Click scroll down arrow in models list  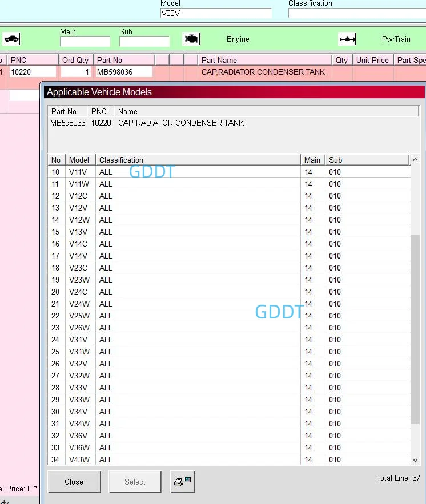click(x=415, y=460)
